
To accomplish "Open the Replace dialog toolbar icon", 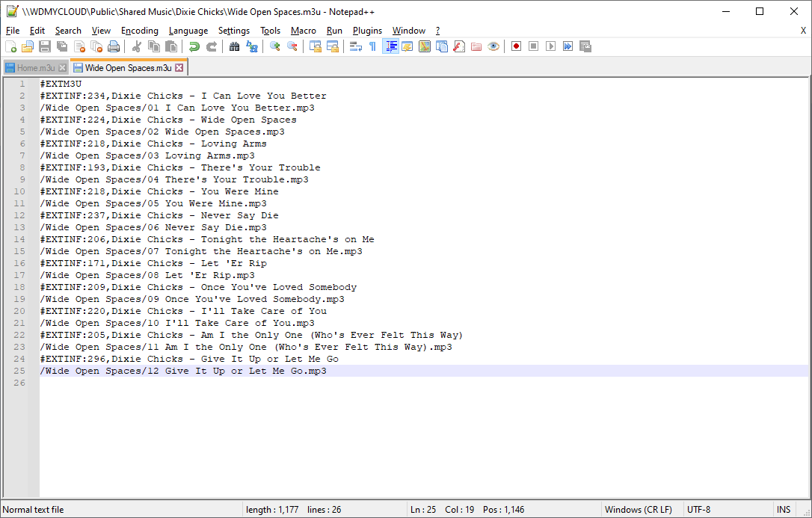I will (252, 46).
